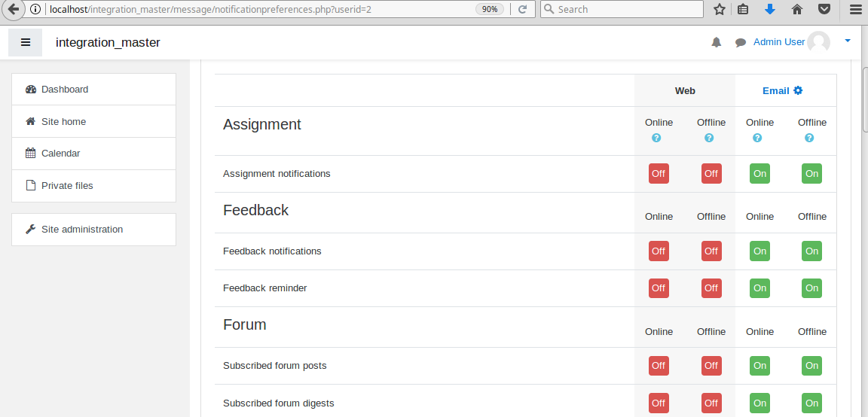Open the Admin User profile link
Viewport: 868px width, 417px height.
coord(779,42)
